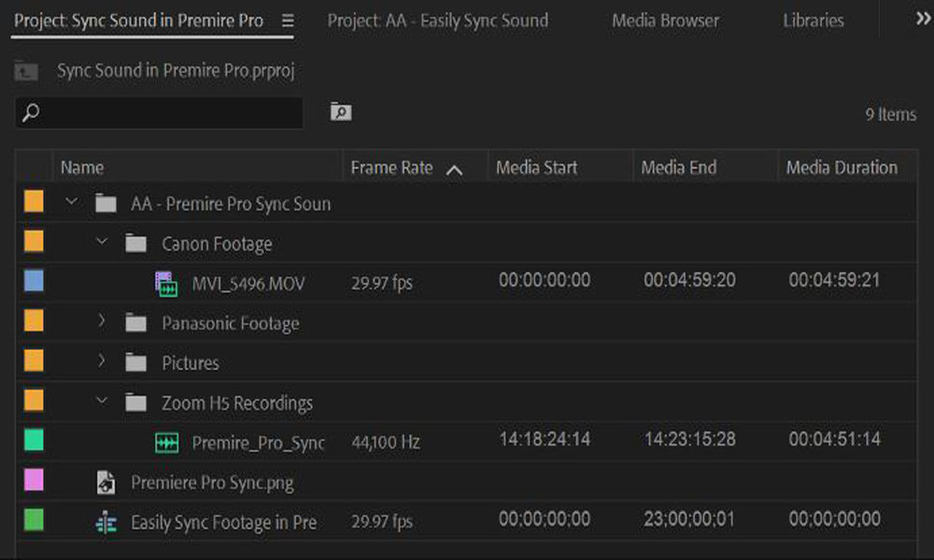Create a search bin from query icon
Viewport: 934px width, 560px height.
point(341,111)
